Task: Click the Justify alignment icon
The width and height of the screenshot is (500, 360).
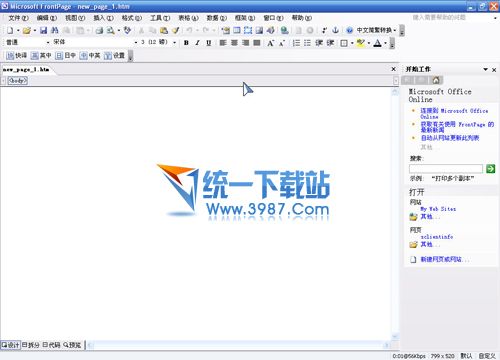Action: (257, 43)
